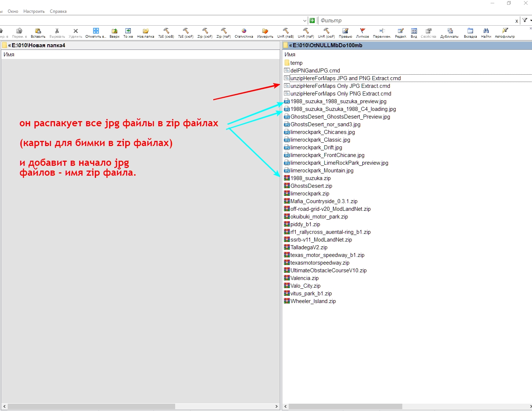Click the Свойства properties icon
532x411 pixels.
coord(428,31)
